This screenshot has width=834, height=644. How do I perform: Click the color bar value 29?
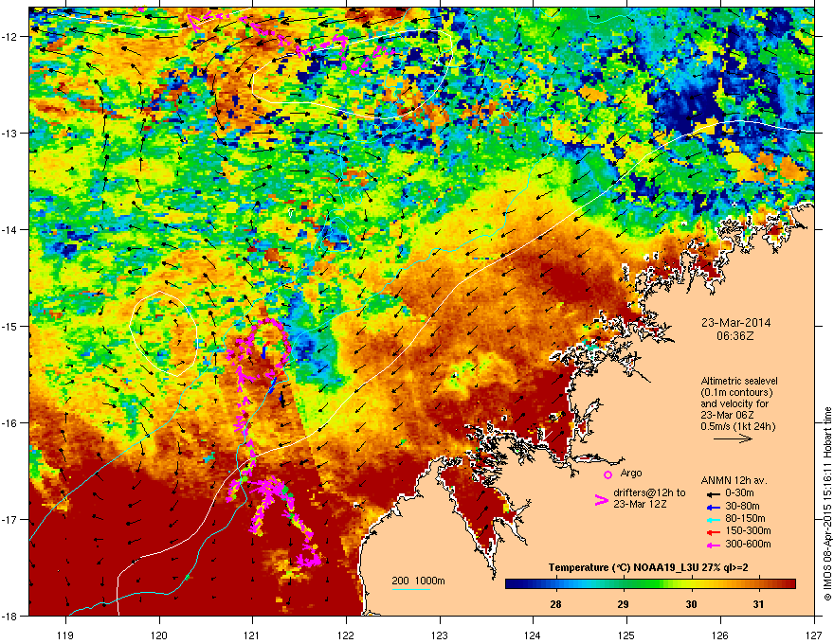point(624,604)
